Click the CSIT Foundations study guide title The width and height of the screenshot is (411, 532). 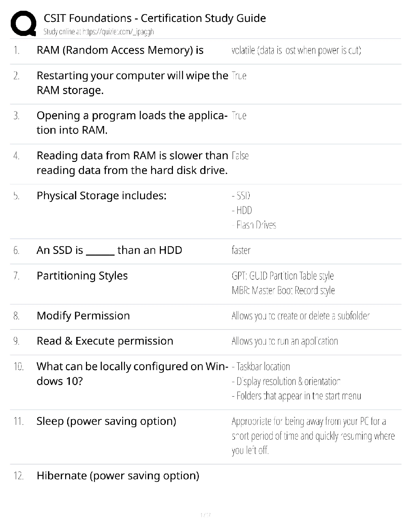[154, 18]
